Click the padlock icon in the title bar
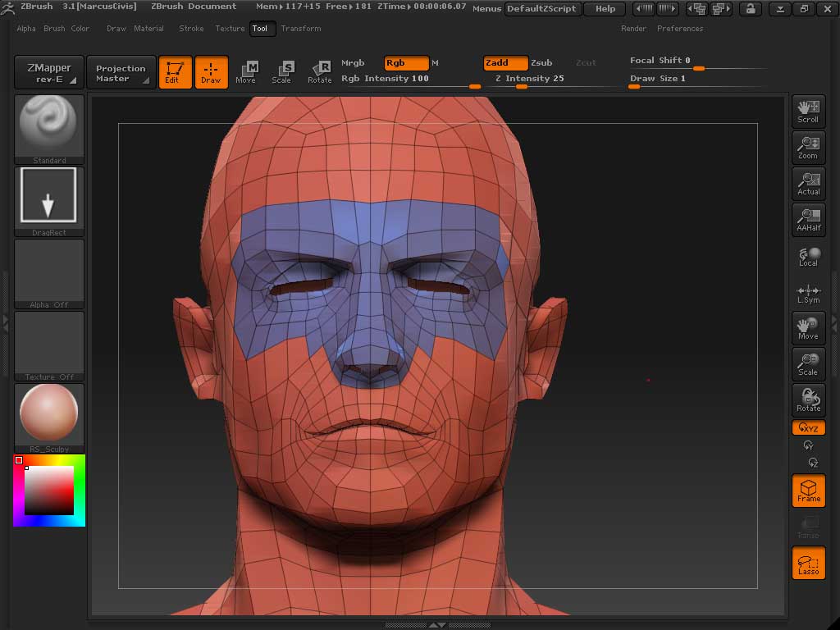Image resolution: width=840 pixels, height=630 pixels. coord(751,8)
